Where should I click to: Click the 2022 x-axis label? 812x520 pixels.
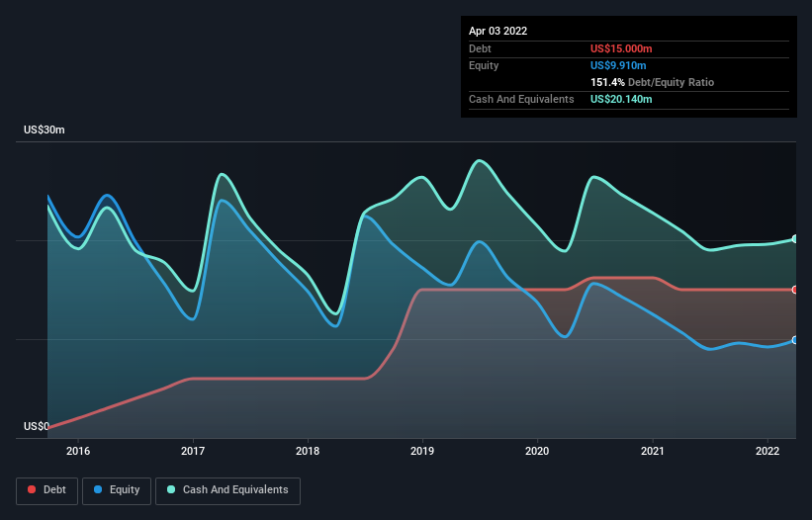point(767,451)
